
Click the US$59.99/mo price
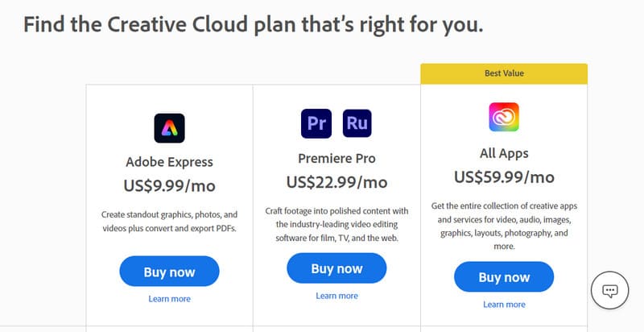pos(504,176)
